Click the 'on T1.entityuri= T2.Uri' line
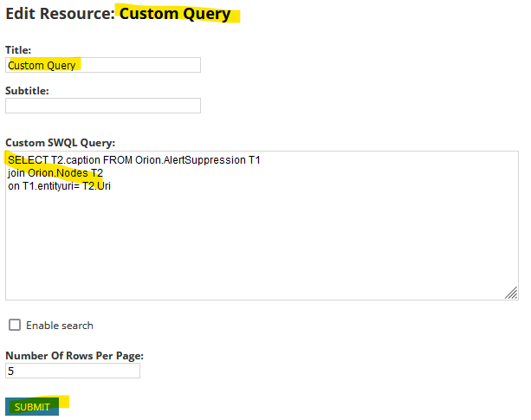The image size is (531, 420). [x=59, y=186]
